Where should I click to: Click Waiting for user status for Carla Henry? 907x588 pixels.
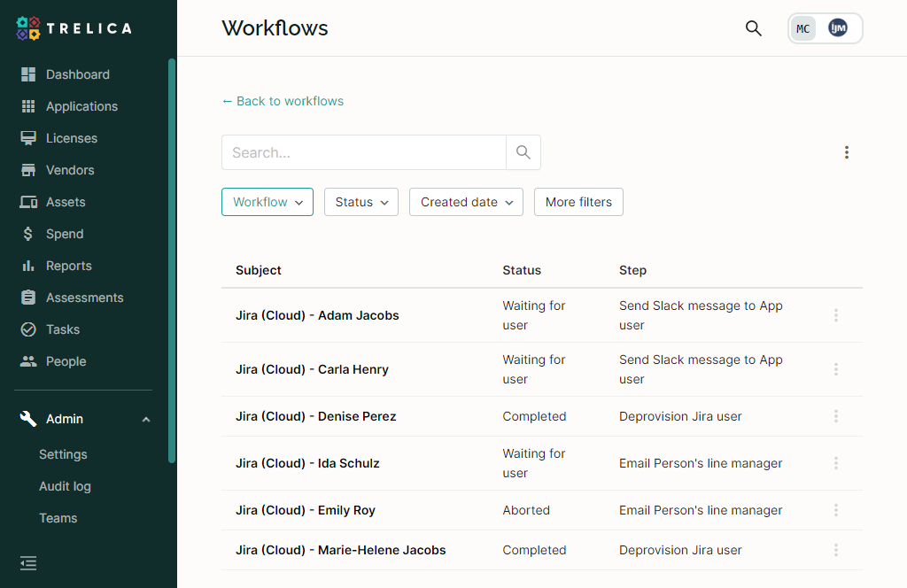[534, 369]
